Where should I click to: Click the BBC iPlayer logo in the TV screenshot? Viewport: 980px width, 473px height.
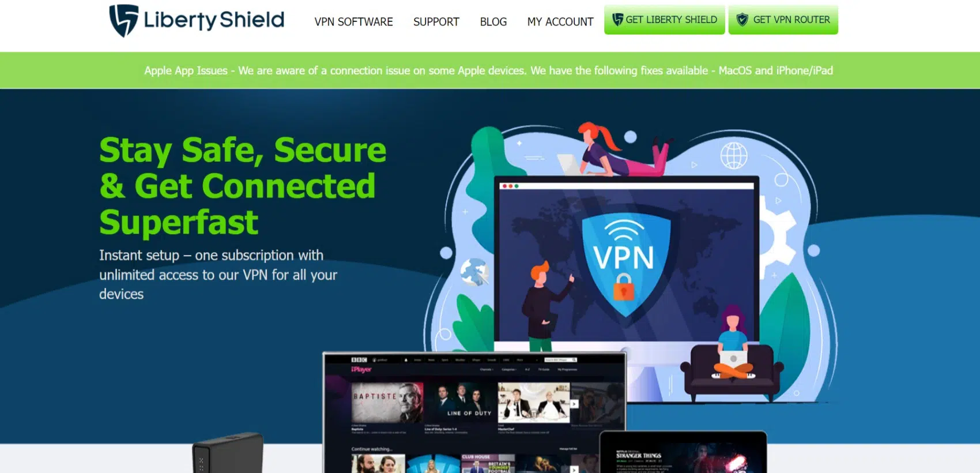(361, 365)
